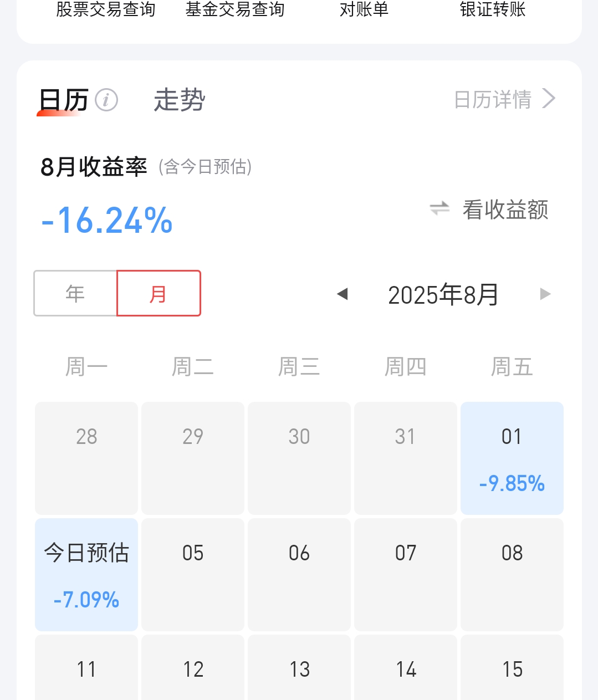Open the 2025年8月 month selector
Image resolution: width=598 pixels, height=700 pixels.
tap(443, 294)
